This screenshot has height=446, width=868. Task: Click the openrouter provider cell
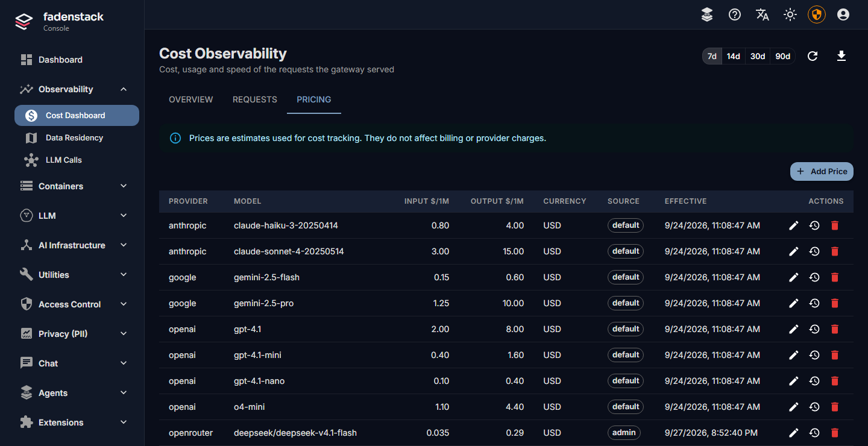click(190, 433)
